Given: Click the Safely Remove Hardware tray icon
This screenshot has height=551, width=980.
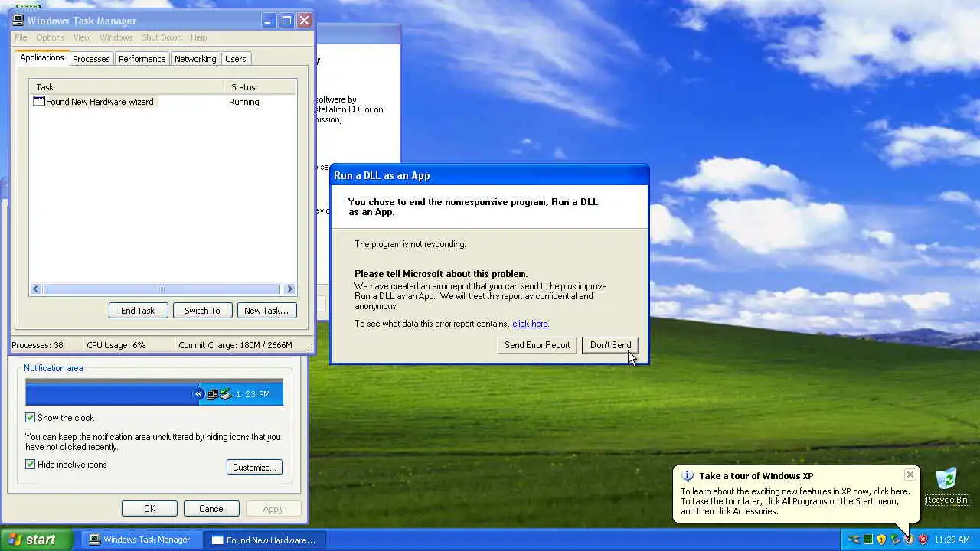Looking at the screenshot, I should pos(895,540).
